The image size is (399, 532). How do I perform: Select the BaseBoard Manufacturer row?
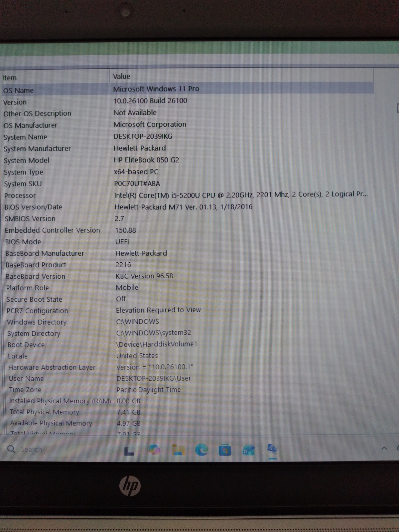pos(187,253)
